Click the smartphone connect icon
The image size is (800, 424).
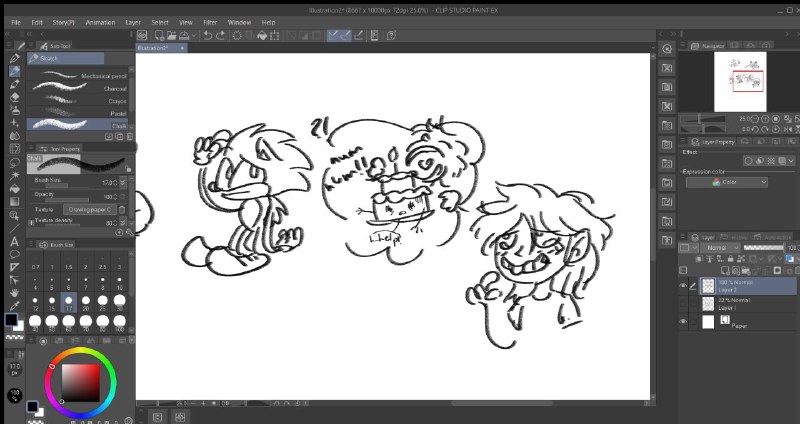(x=374, y=35)
